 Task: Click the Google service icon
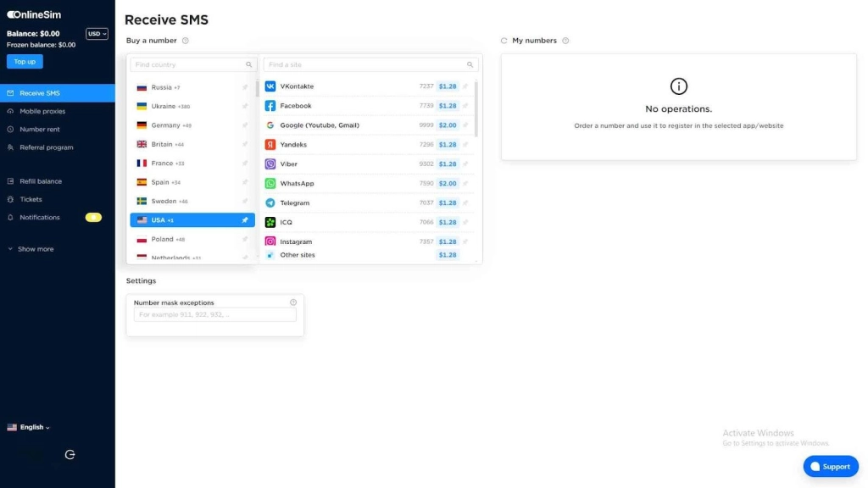(270, 125)
